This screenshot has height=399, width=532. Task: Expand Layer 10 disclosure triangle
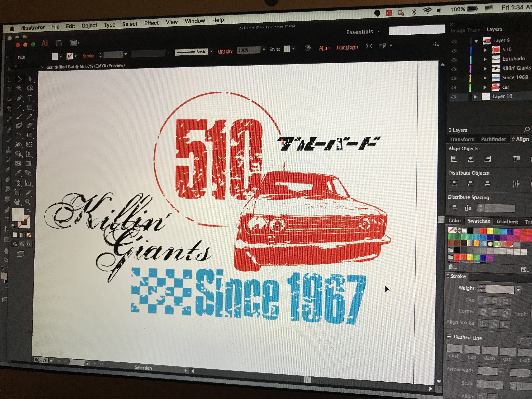pos(475,97)
